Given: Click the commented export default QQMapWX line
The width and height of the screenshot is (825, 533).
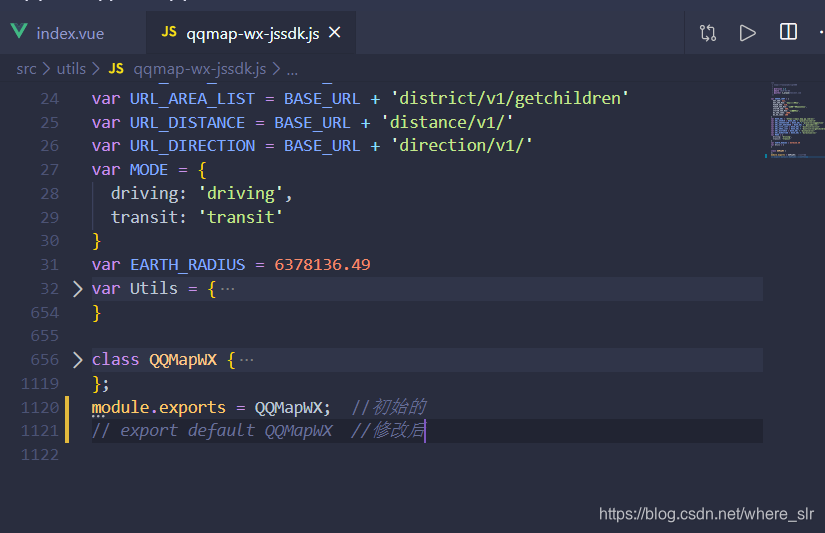Looking at the screenshot, I should pos(212,431).
